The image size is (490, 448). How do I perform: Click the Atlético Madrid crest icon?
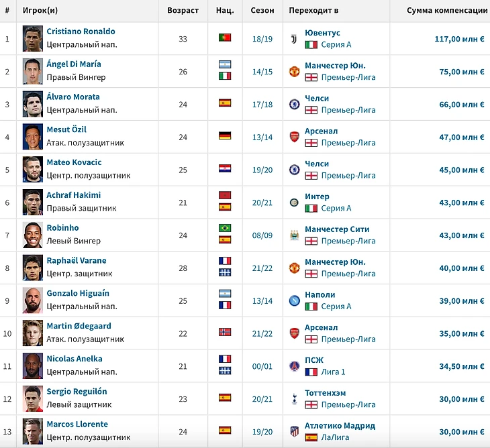293,431
